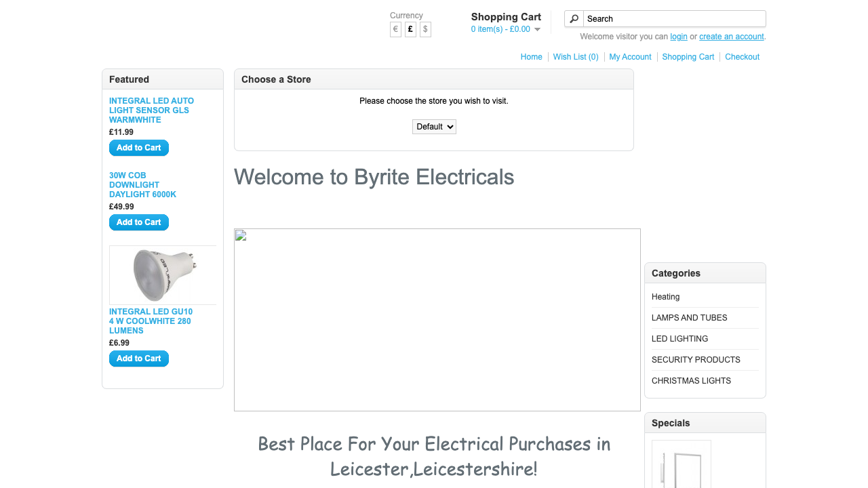The width and height of the screenshot is (868, 488).
Task: Open the Checkout page
Action: click(742, 57)
